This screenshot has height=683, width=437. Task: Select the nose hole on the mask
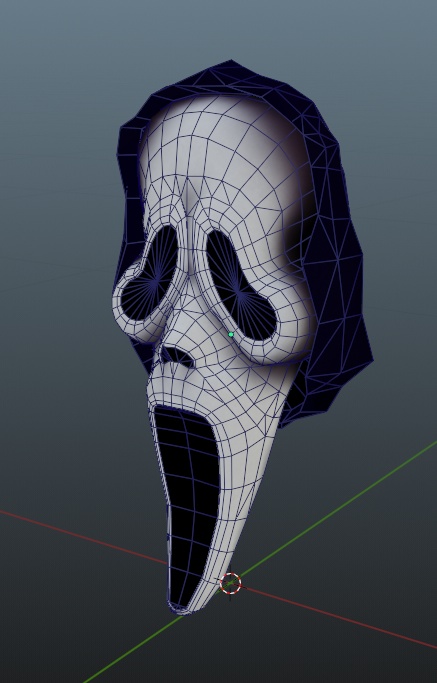[177, 356]
